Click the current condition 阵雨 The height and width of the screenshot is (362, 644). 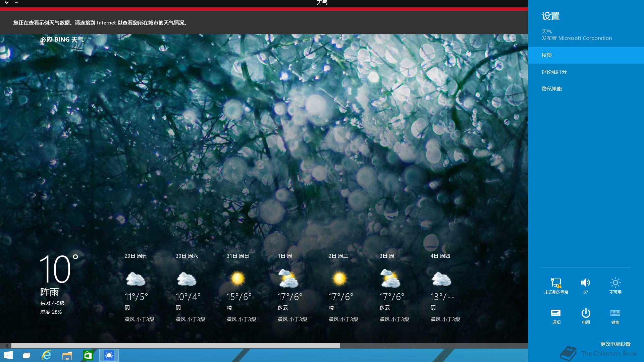point(50,292)
